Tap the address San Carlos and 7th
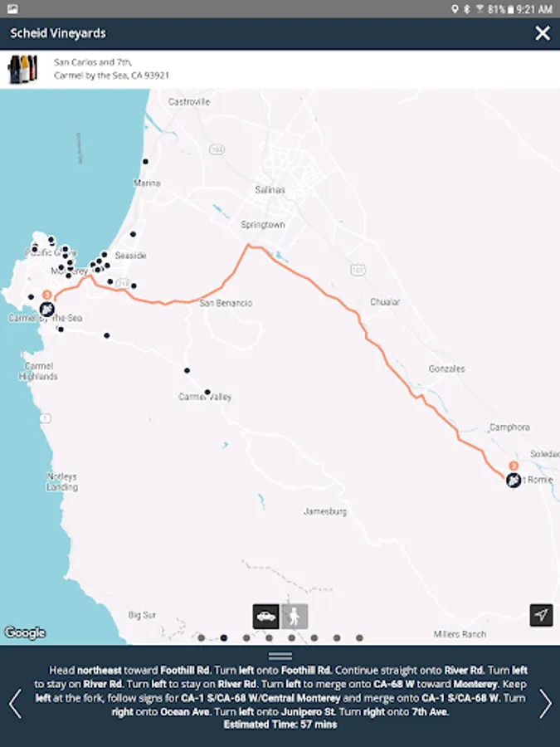 click(93, 62)
